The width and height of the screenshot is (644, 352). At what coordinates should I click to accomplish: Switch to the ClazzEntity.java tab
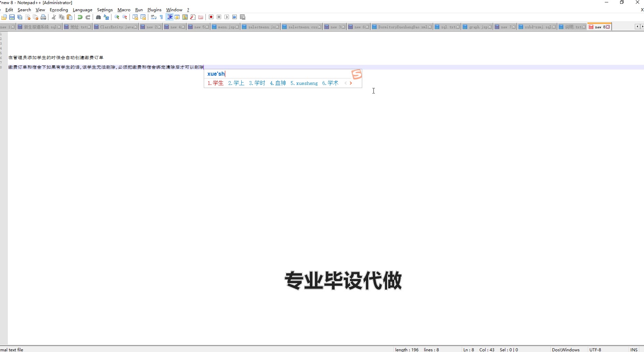click(x=116, y=27)
